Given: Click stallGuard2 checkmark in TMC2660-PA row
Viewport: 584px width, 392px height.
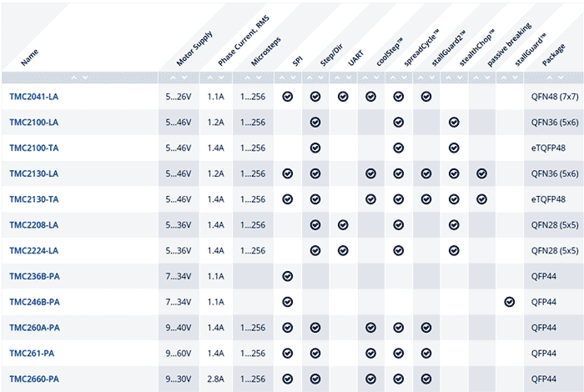Looking at the screenshot, I should point(426,379).
